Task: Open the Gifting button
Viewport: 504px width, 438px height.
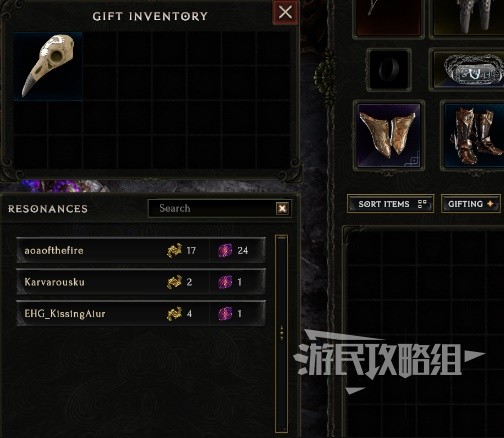Action: click(x=471, y=204)
